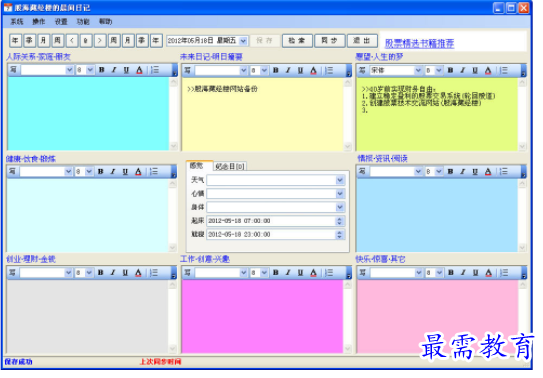This screenshot has height=378, width=543.
Task: Jump back a year using leftmost 年 button
Action: pyautogui.click(x=16, y=41)
